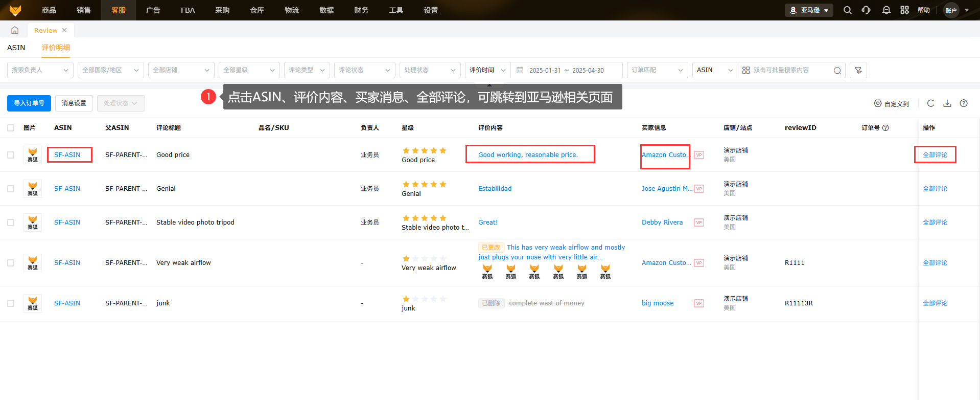This screenshot has width=980, height=400.
Task: Click the filter funnel icon
Action: [858, 70]
